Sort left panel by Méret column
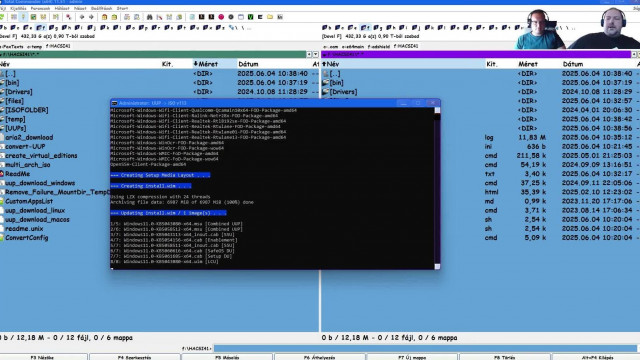Viewport: 640px width, 360px height. [x=215, y=64]
